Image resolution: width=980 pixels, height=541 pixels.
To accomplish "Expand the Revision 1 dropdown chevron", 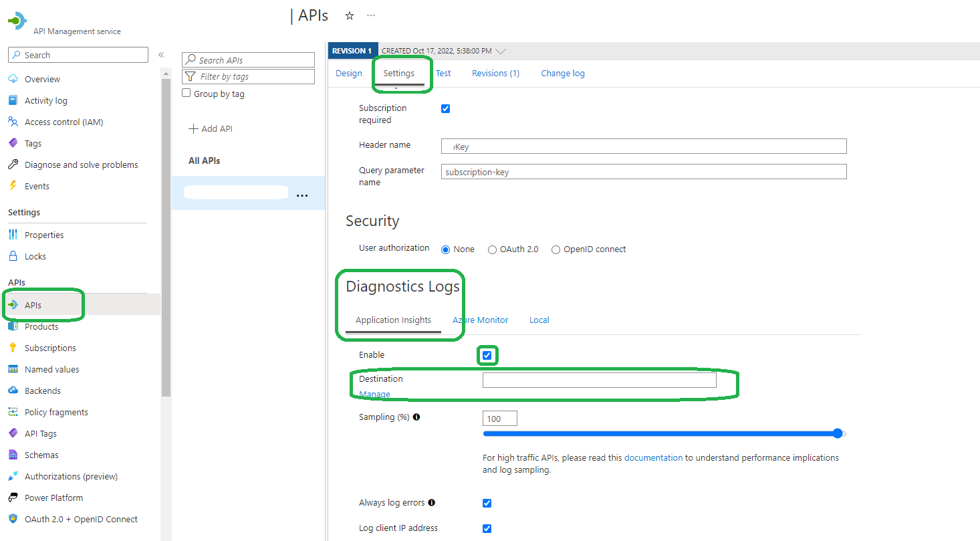I will click(501, 51).
